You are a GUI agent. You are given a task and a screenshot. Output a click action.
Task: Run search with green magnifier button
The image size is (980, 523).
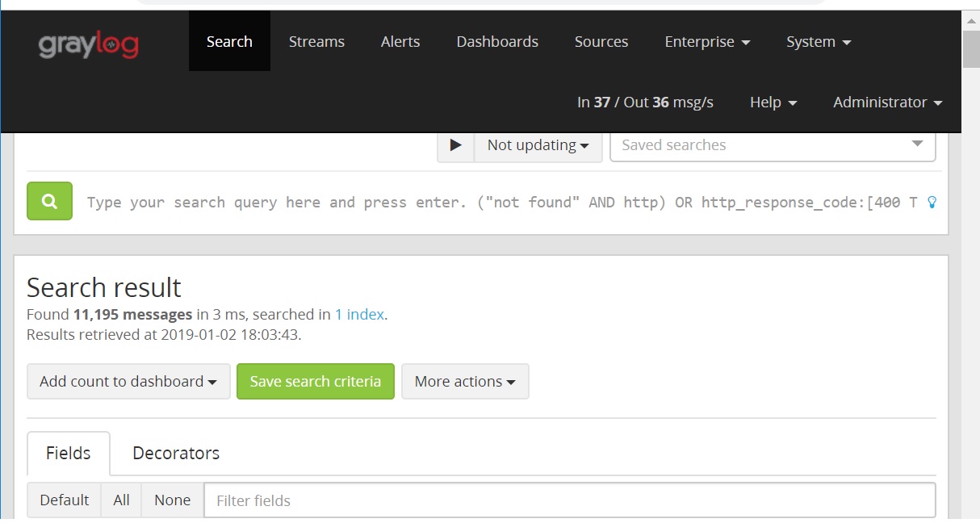tap(49, 201)
